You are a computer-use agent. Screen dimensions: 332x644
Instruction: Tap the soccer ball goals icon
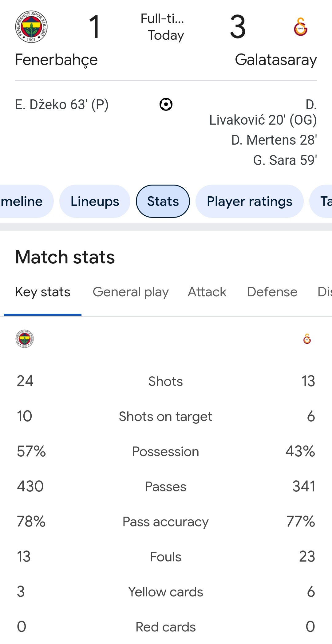166,104
